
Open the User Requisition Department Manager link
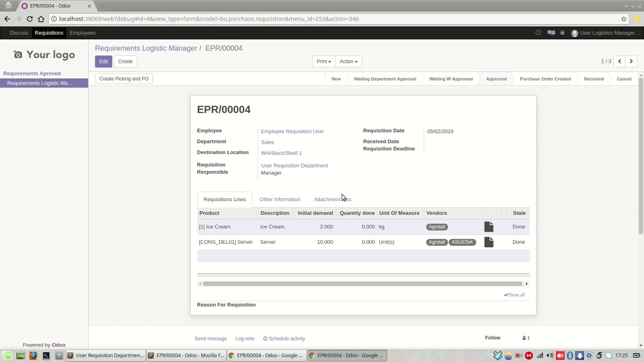coord(294,169)
